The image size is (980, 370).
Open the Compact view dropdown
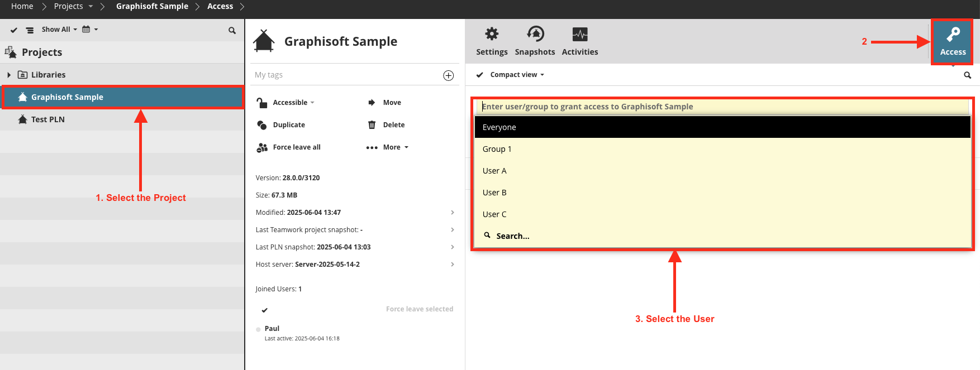517,75
